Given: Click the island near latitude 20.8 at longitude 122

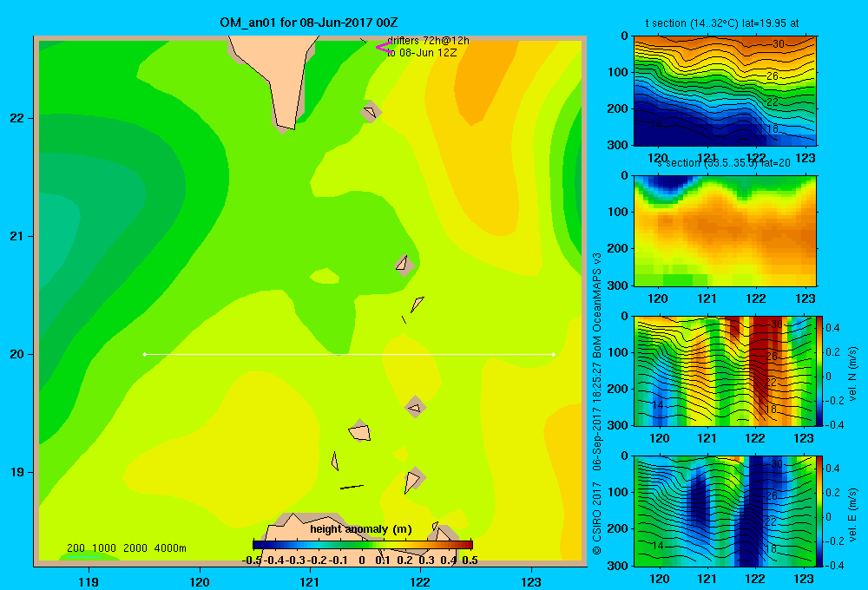Looking at the screenshot, I should (x=404, y=265).
